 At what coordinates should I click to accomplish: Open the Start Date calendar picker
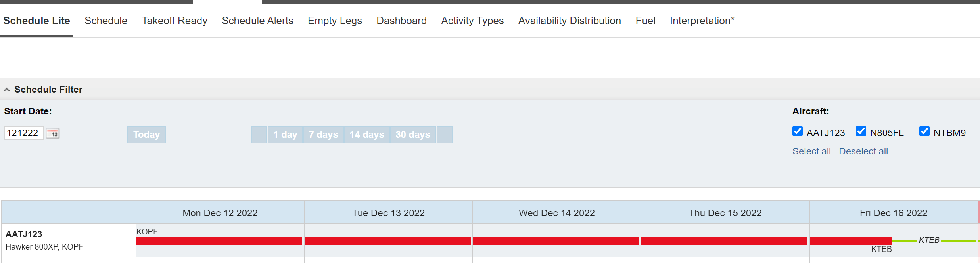pos(53,133)
